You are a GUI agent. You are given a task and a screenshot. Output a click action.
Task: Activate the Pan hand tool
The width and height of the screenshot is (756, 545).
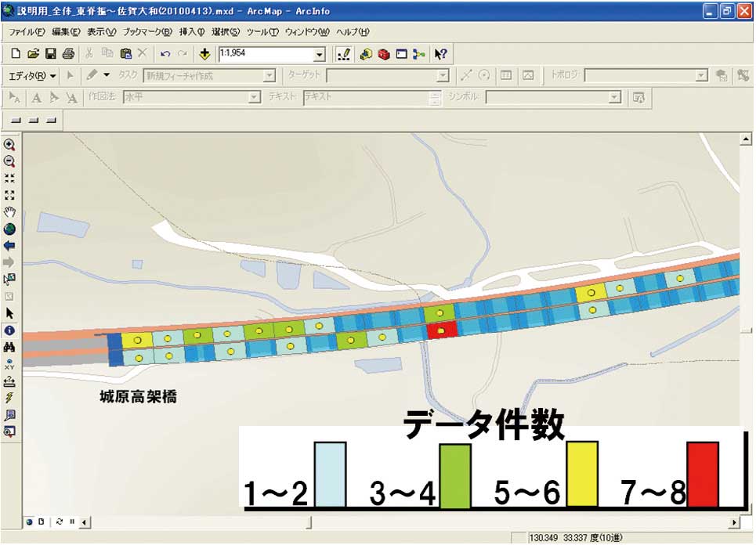9,212
